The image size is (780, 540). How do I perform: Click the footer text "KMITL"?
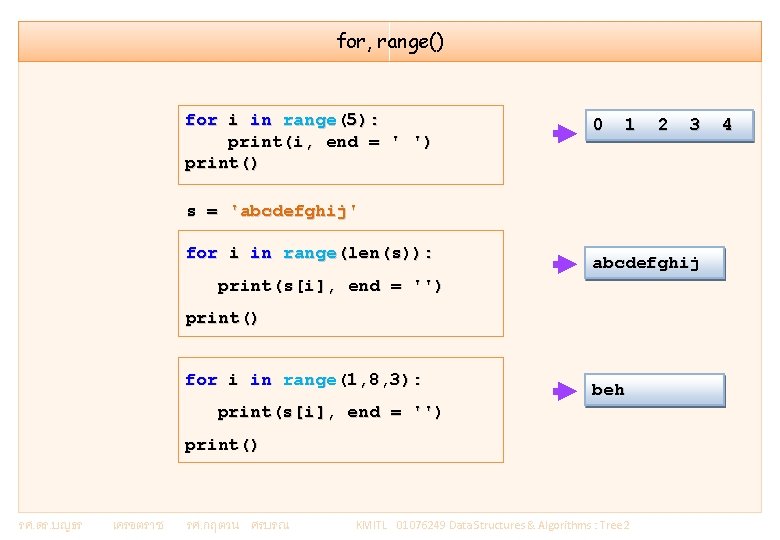(371, 525)
